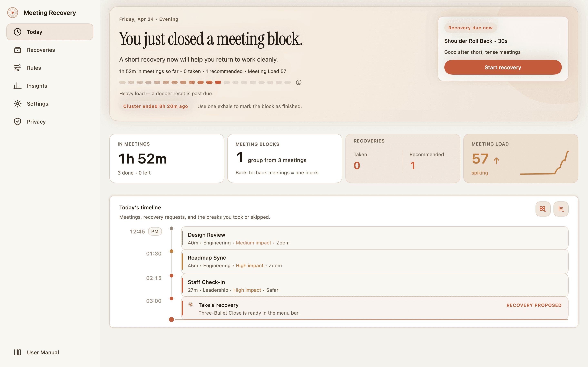Switch to the Today section

click(x=35, y=32)
